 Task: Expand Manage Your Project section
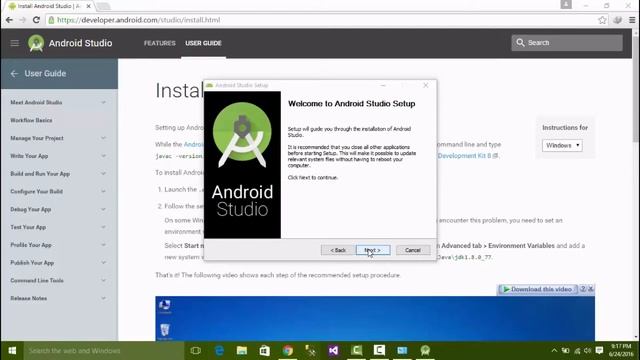point(103,138)
